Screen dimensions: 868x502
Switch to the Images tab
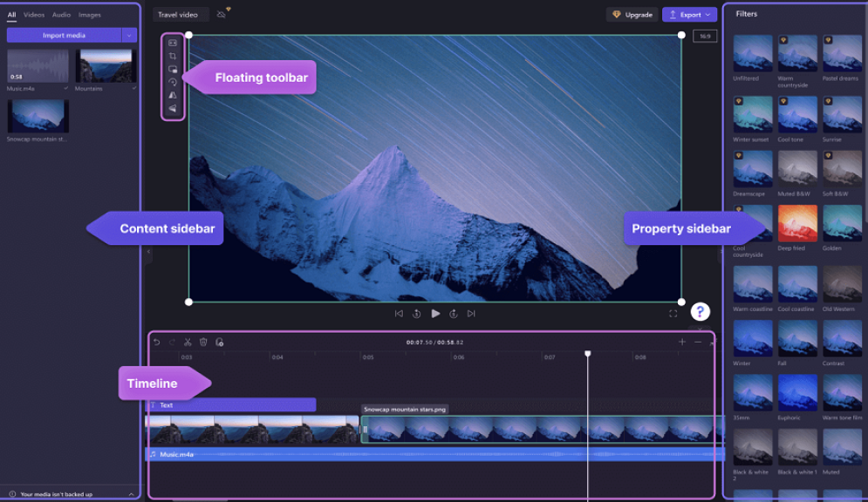91,14
